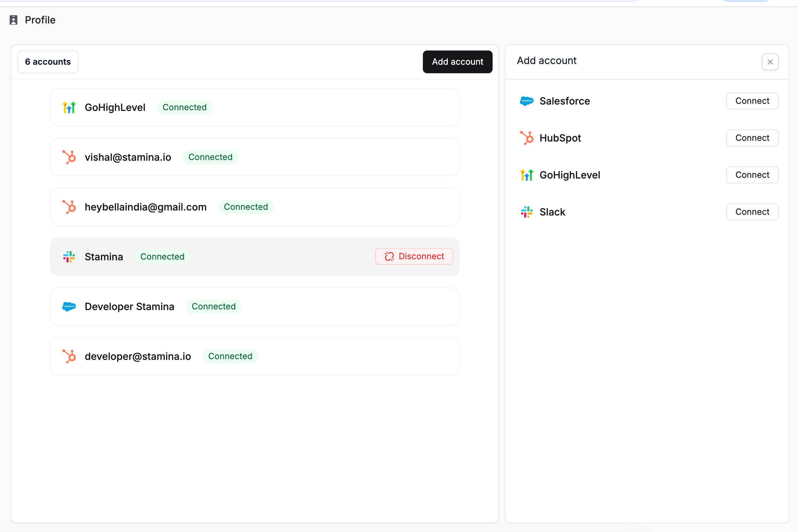This screenshot has width=798, height=532.
Task: Select the developer@stamina.io account name
Action: point(138,356)
